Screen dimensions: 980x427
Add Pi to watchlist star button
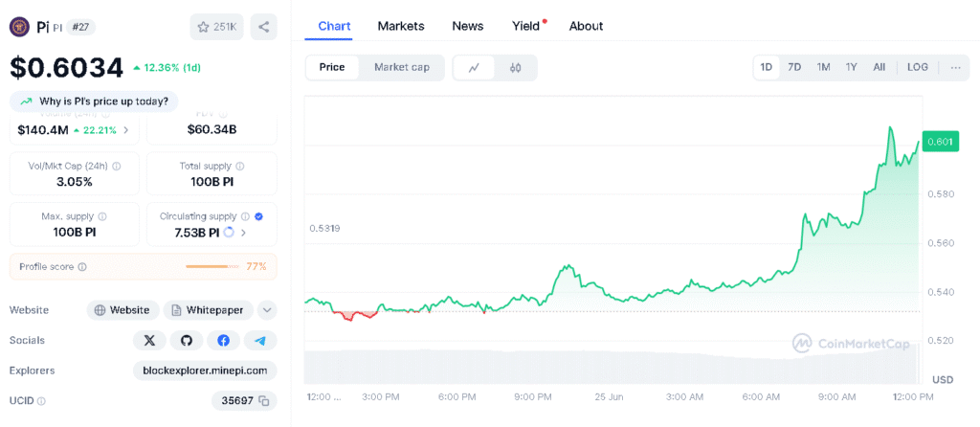click(217, 27)
